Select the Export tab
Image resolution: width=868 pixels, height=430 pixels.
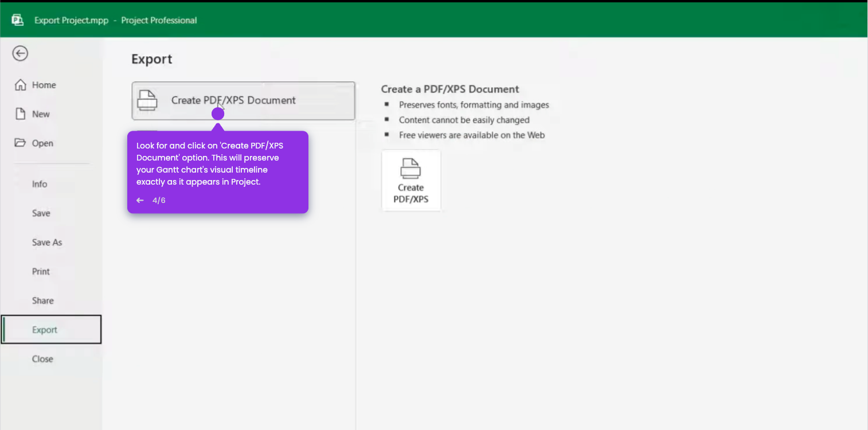pos(52,330)
